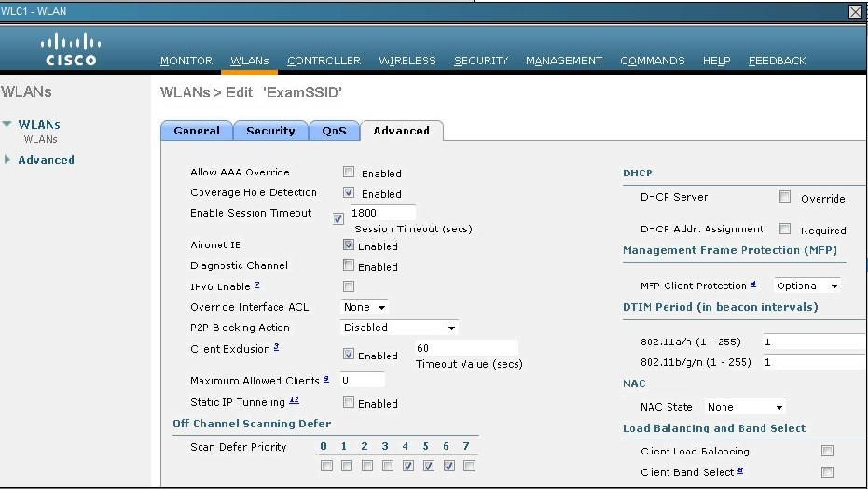Uncheck Scan Defer Priority 6 box
The width and height of the screenshot is (868, 489).
[449, 466]
